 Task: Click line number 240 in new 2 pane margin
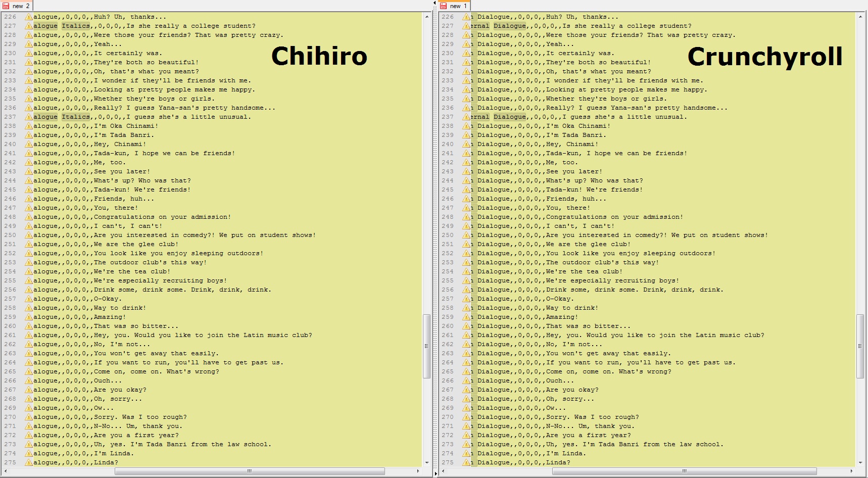click(10, 145)
